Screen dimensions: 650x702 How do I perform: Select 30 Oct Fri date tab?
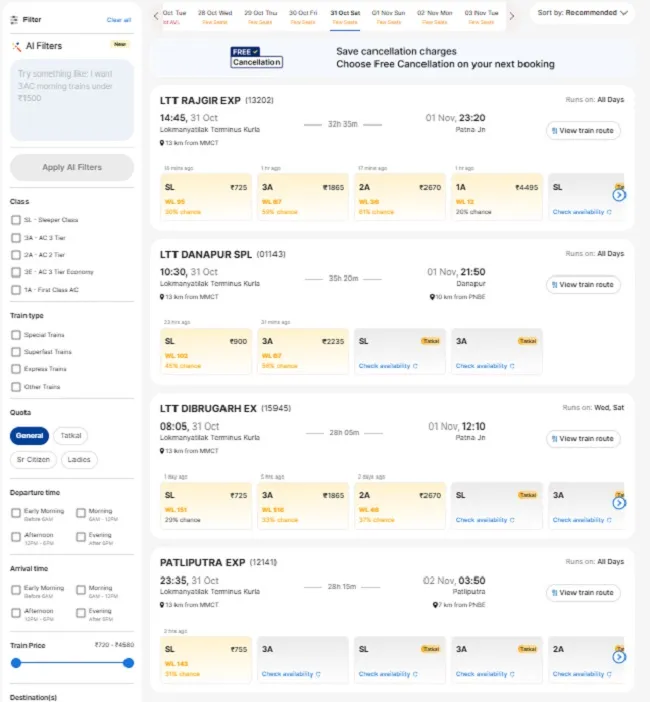[x=303, y=17]
